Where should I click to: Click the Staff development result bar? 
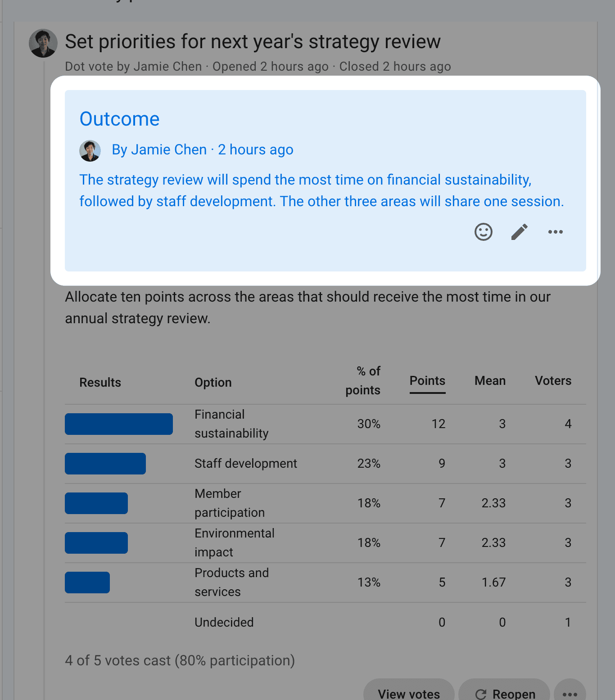[x=105, y=464]
